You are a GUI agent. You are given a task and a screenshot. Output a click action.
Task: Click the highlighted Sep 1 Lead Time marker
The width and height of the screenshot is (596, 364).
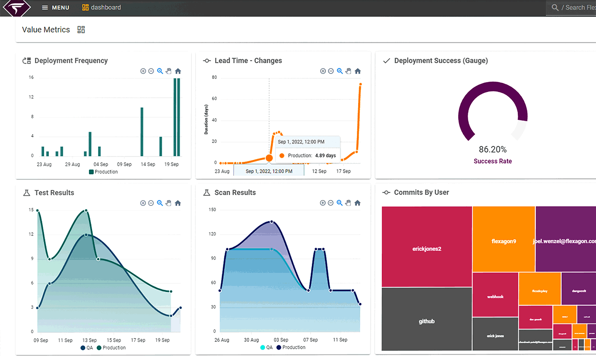click(x=269, y=158)
